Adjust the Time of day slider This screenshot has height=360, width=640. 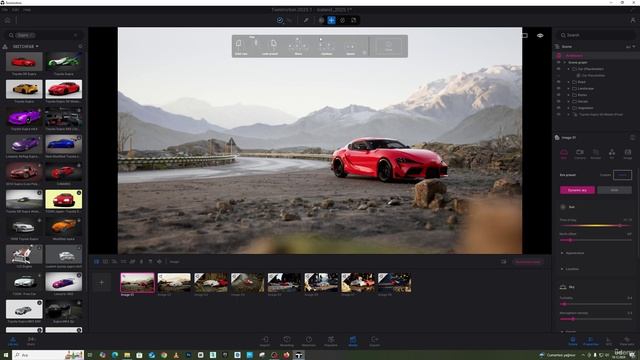[596, 225]
